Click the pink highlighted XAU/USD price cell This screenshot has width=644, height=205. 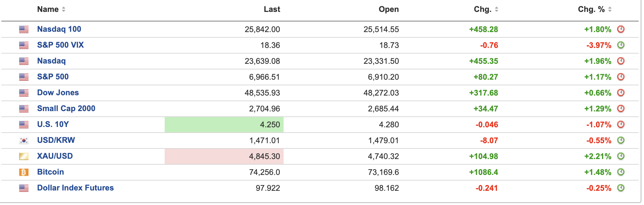coord(224,156)
